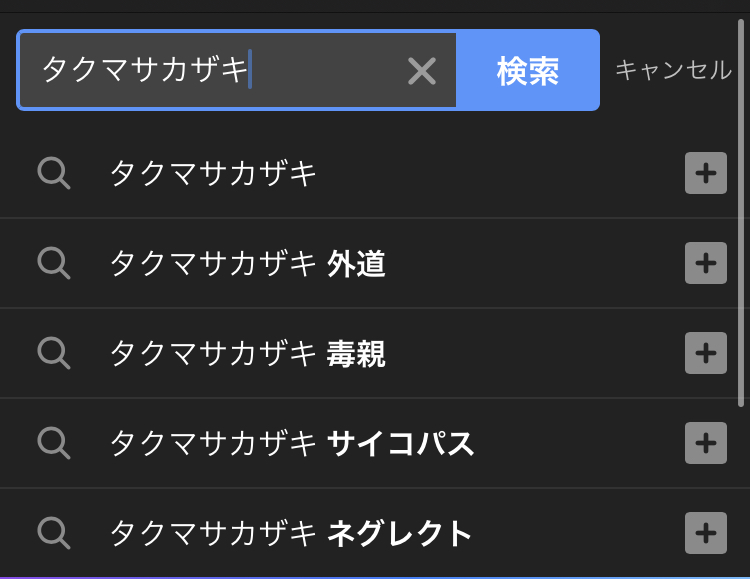This screenshot has height=579, width=750.
Task: Hit plus icon for サイコパス suggestion
Action: (705, 443)
